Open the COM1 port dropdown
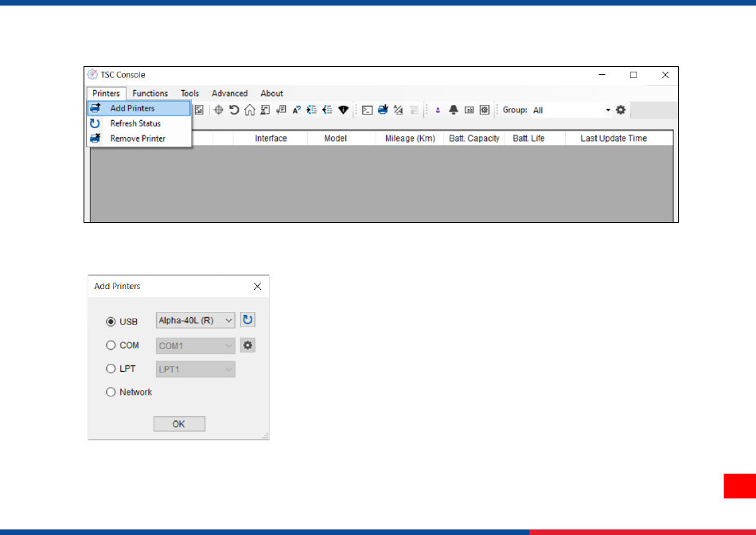Screen dimensions: 756x535 pos(195,346)
